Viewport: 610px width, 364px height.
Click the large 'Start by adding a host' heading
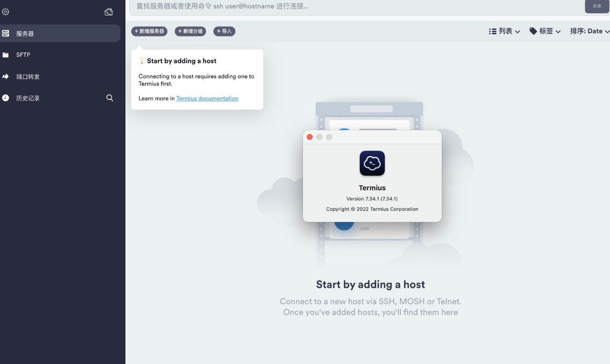(x=371, y=284)
